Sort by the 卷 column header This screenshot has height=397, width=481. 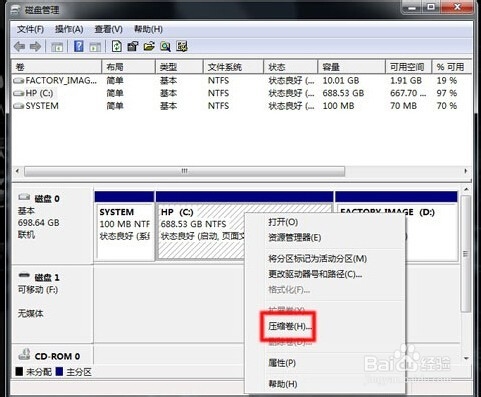(56, 67)
